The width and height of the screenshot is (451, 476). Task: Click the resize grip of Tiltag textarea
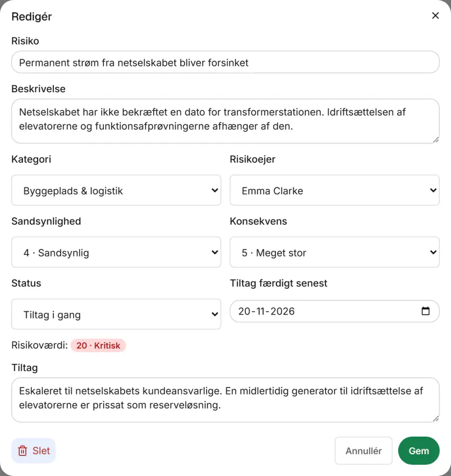[436, 418]
